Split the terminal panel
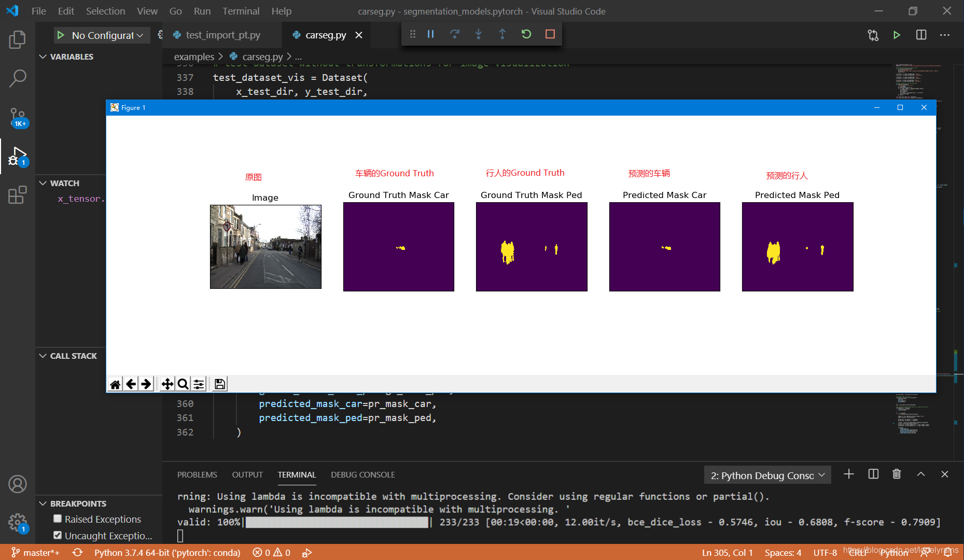The image size is (964, 560). click(873, 474)
